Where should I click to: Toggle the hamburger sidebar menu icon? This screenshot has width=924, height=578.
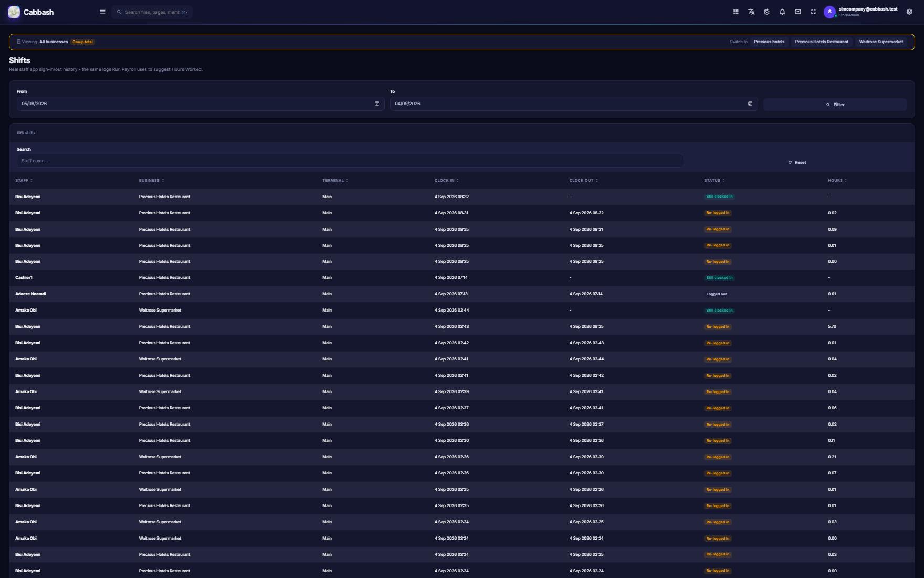point(102,12)
